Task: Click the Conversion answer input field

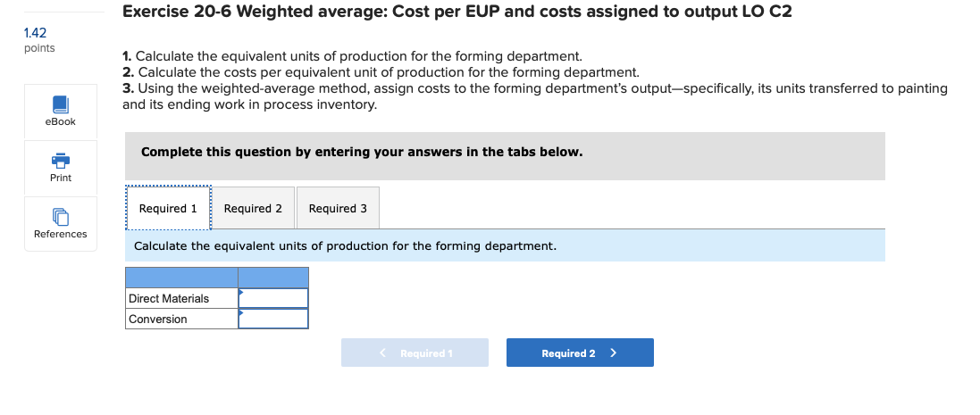Action: click(273, 319)
